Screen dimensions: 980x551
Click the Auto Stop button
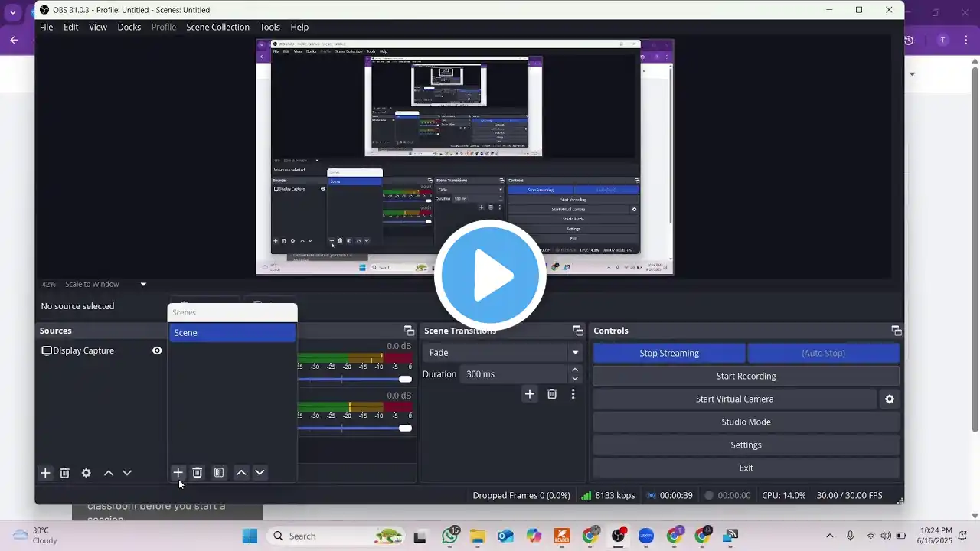point(823,353)
